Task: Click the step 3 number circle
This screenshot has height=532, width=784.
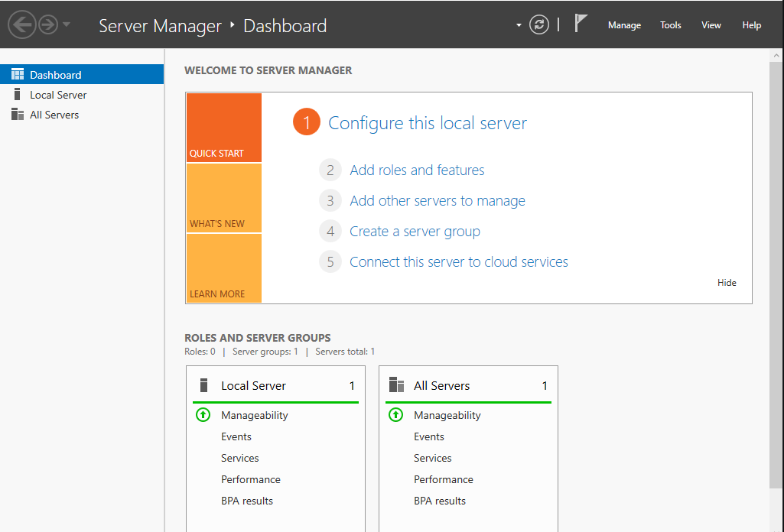Action: (x=330, y=201)
